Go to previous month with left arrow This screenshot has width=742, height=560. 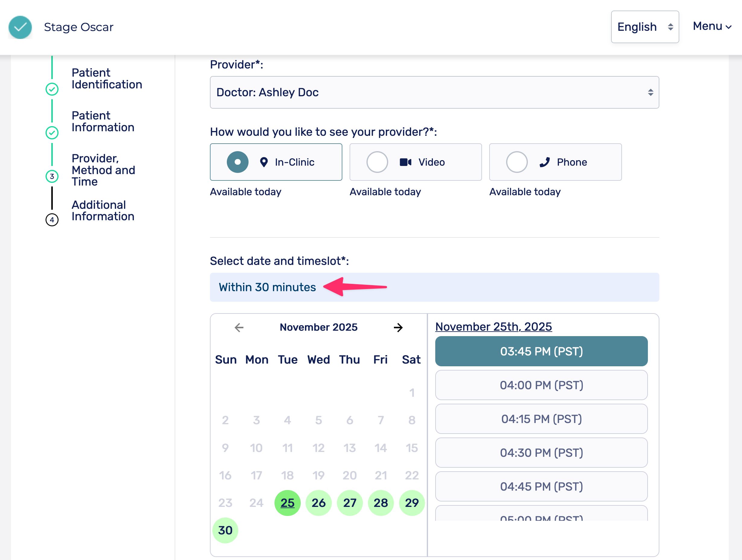(x=239, y=327)
